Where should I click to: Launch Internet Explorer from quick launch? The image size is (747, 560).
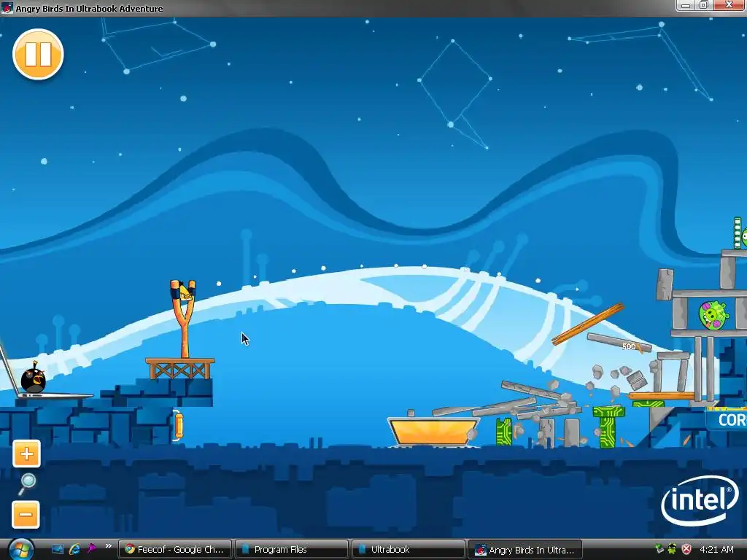(x=74, y=549)
